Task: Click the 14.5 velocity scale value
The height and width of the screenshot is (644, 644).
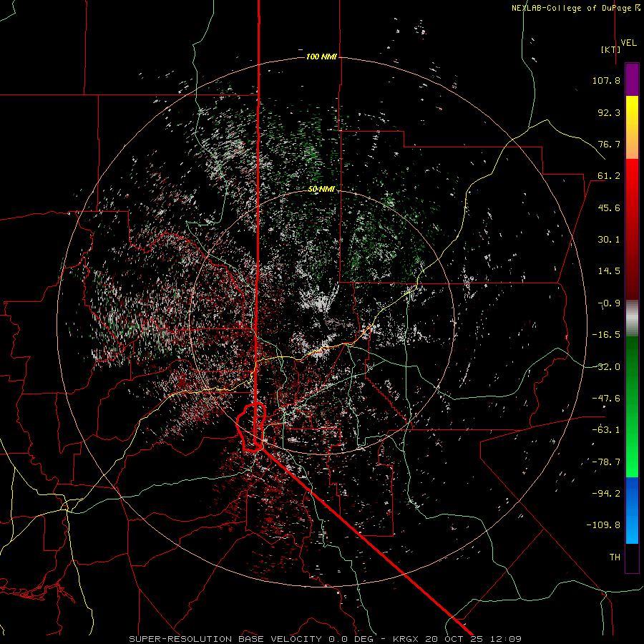Action: (x=609, y=271)
